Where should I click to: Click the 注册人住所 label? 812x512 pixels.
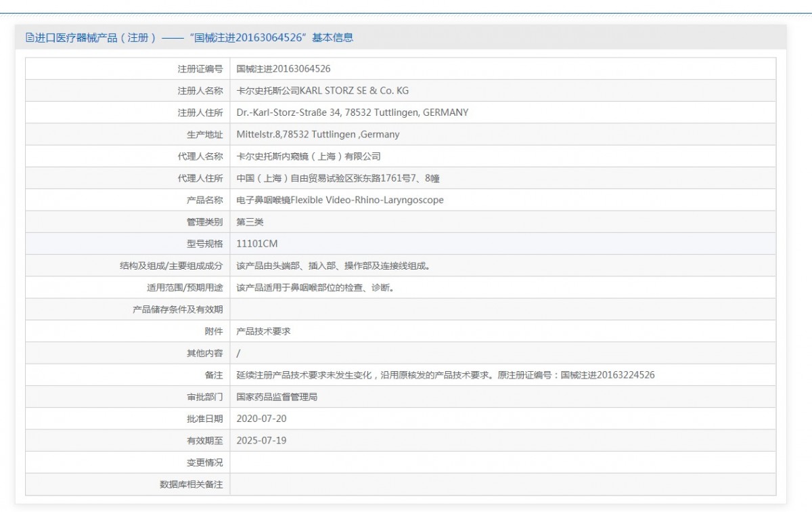click(200, 112)
